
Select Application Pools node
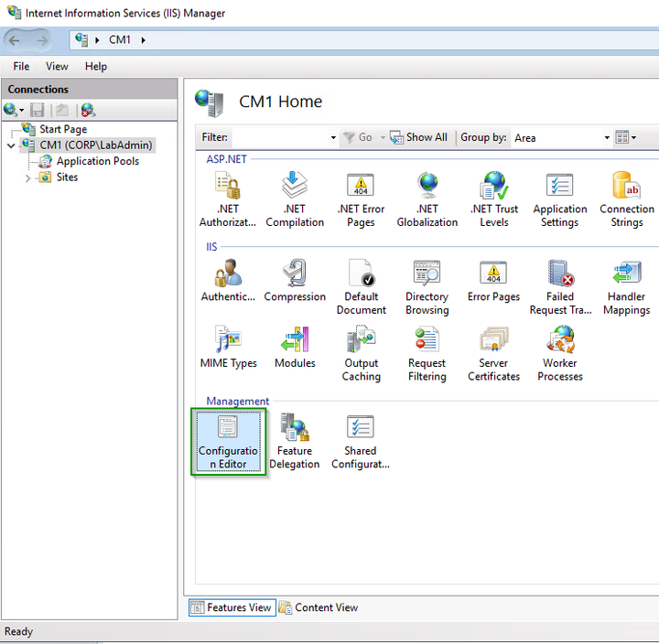pyautogui.click(x=98, y=161)
